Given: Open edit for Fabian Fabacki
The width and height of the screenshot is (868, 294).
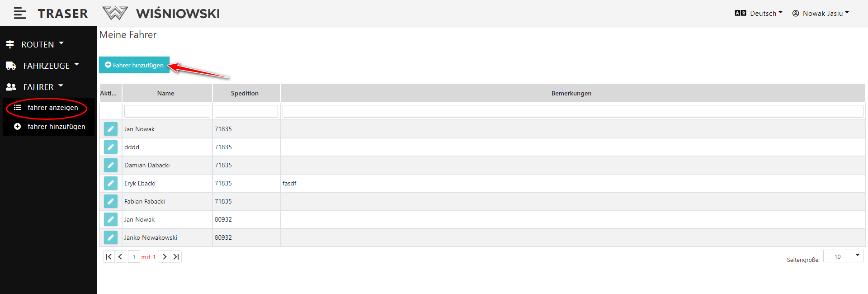Looking at the screenshot, I should click(x=111, y=201).
